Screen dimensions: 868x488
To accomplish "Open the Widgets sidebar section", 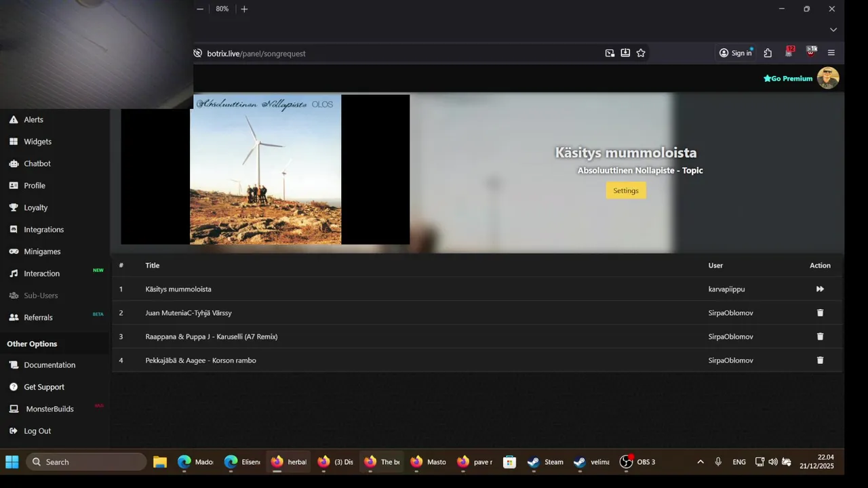I will pyautogui.click(x=37, y=142).
